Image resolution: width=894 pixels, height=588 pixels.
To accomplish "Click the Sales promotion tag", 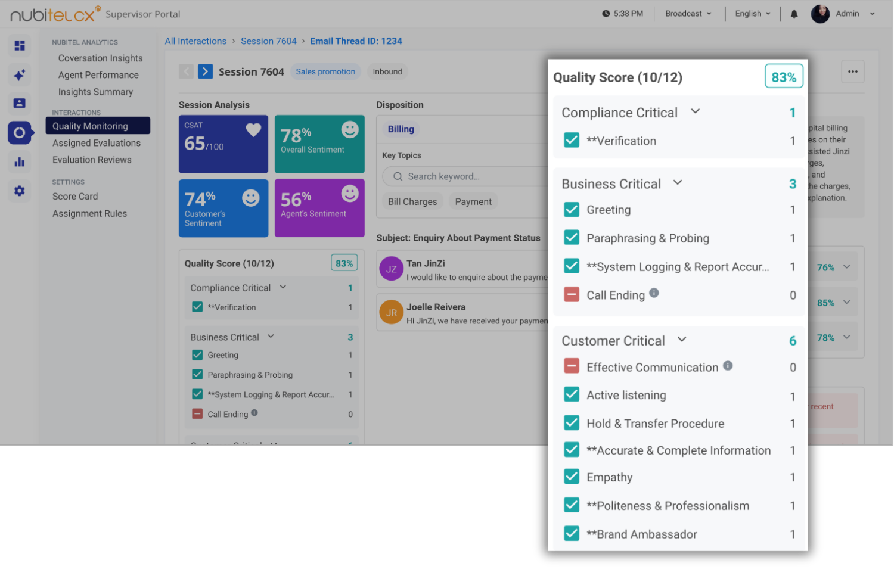I will click(325, 71).
